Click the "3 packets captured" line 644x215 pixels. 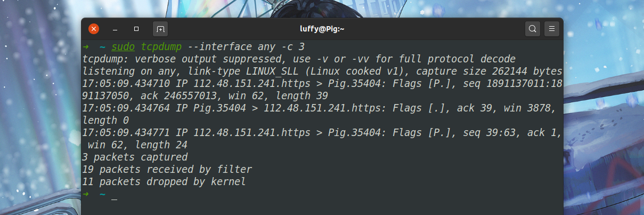tap(135, 157)
